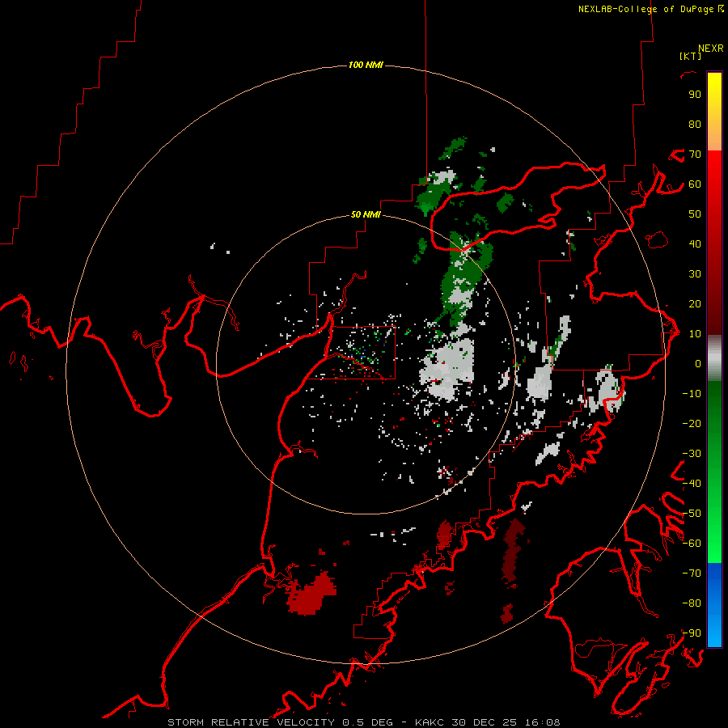
Task: Click the small red rectangular box near the radar center
Action: click(x=363, y=353)
